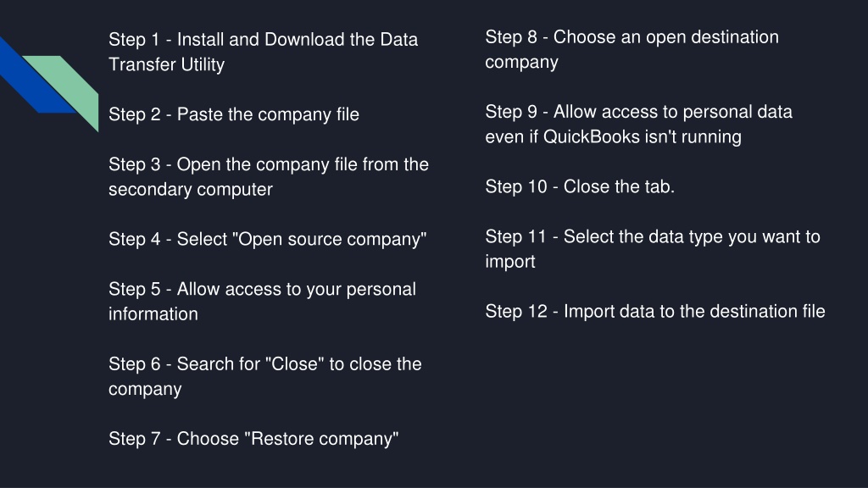Viewport: 868px width, 488px height.
Task: Select Step 4 Open source company line
Action: pyautogui.click(x=267, y=239)
